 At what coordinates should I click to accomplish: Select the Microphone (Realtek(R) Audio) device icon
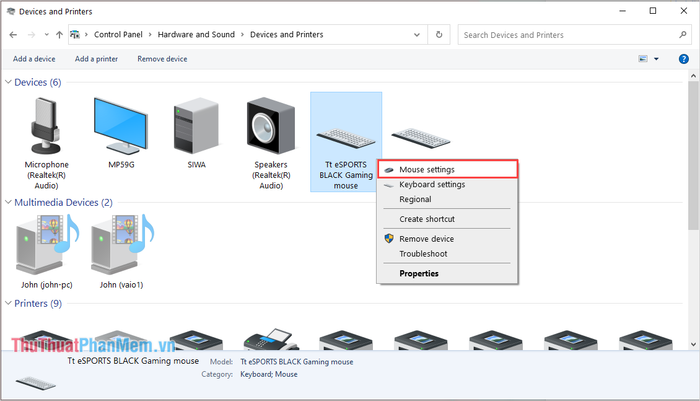tap(46, 126)
